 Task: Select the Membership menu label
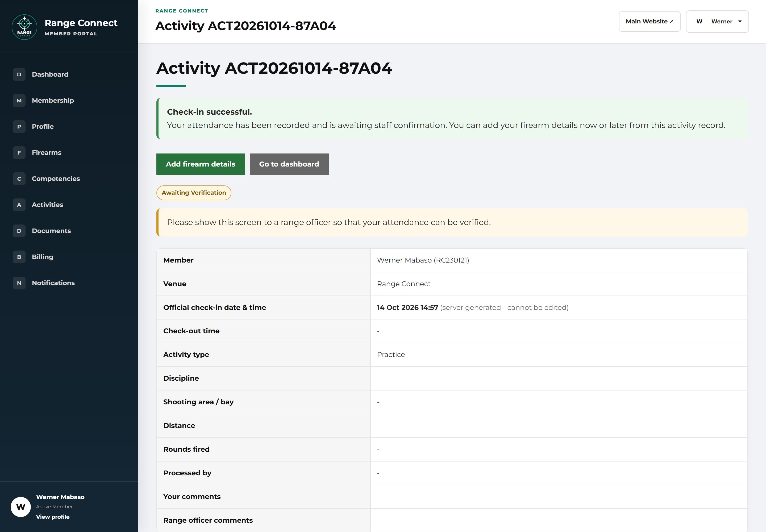click(53, 100)
